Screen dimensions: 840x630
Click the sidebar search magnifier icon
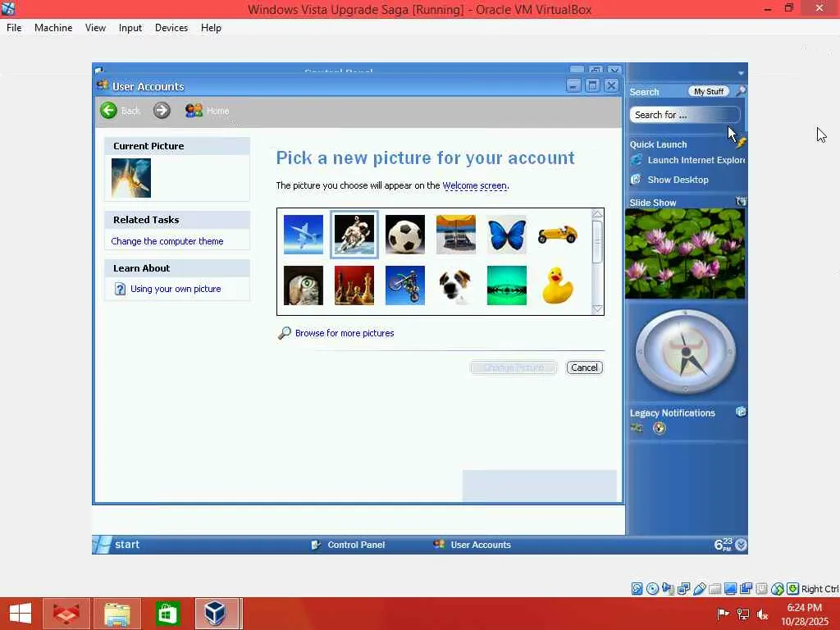coord(741,91)
